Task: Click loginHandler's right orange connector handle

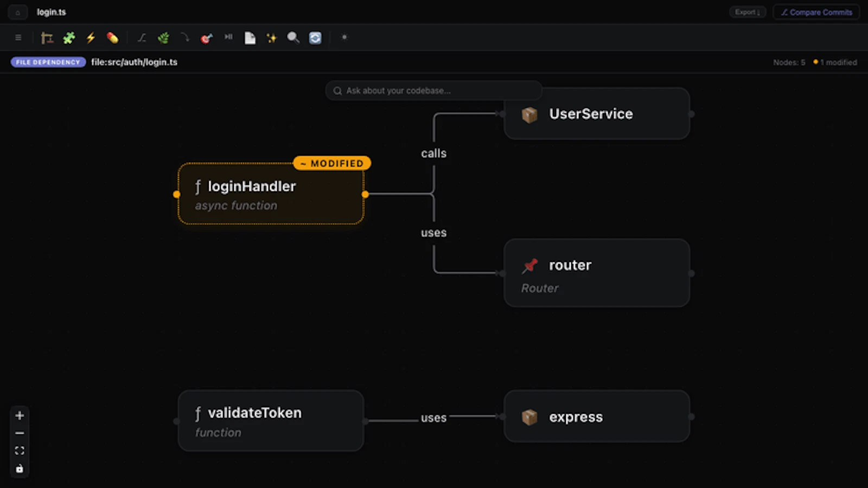Action: coord(365,194)
